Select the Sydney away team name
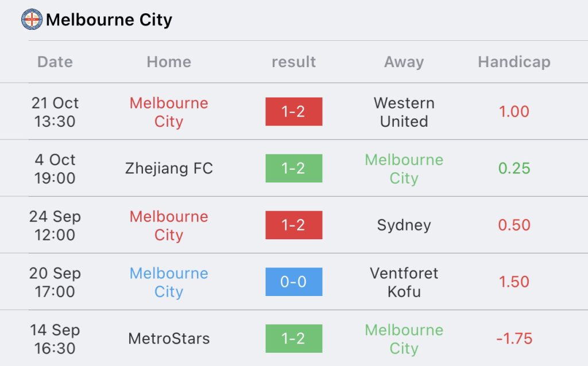 pyautogui.click(x=404, y=225)
